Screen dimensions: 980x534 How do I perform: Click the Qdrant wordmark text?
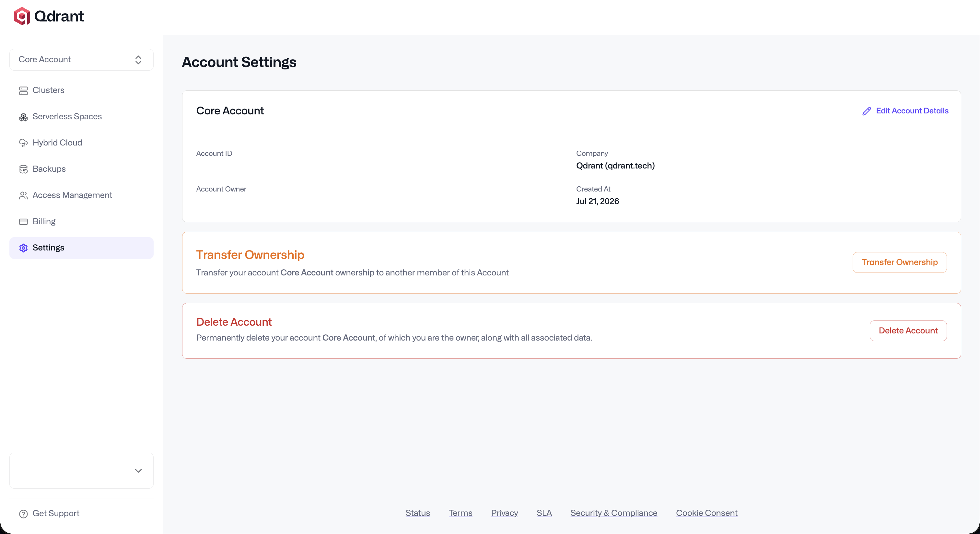(59, 16)
